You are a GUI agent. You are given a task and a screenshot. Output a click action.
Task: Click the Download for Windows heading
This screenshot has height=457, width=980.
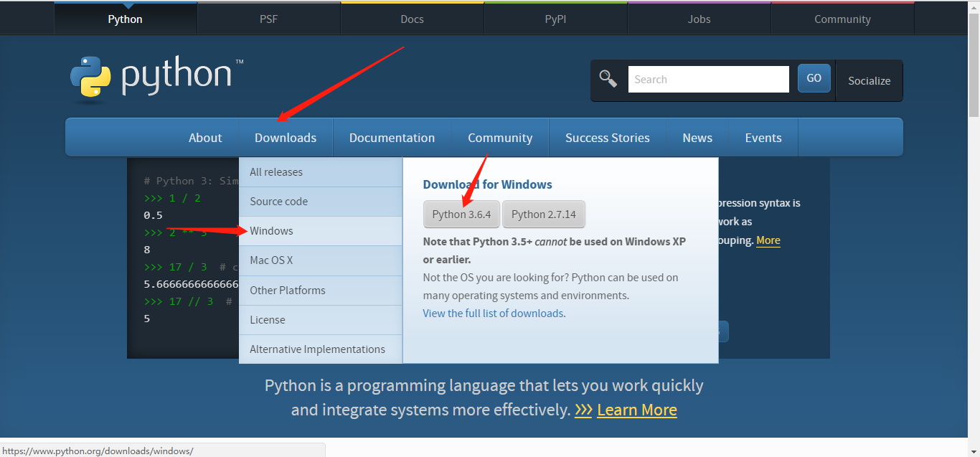point(488,184)
